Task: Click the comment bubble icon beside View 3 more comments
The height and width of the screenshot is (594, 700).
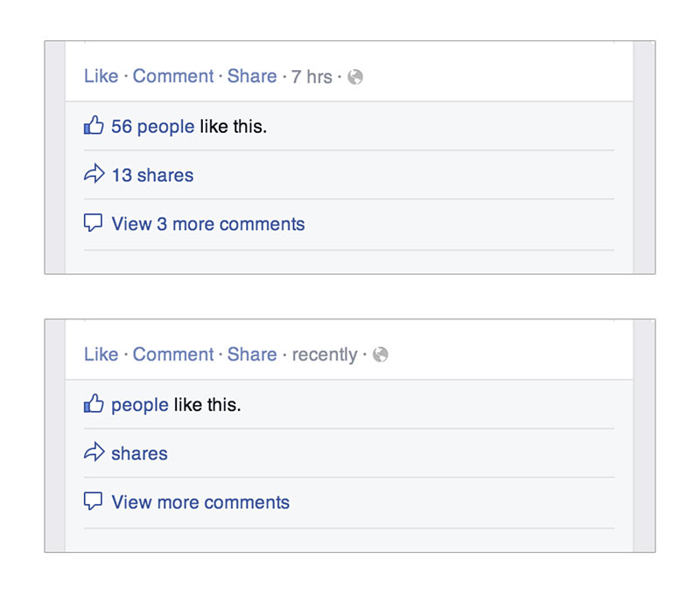Action: [x=93, y=223]
